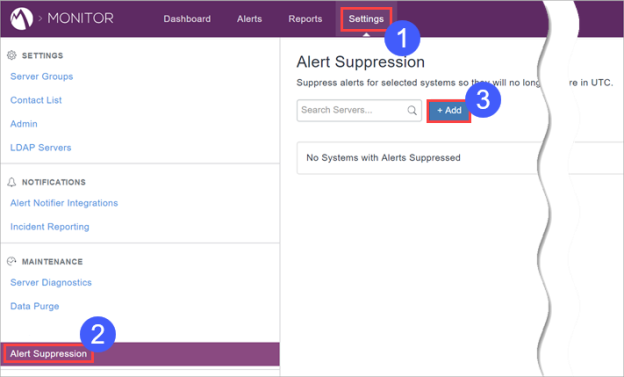The height and width of the screenshot is (377, 624).
Task: Open Alert Notifier Integrations
Action: pos(64,203)
